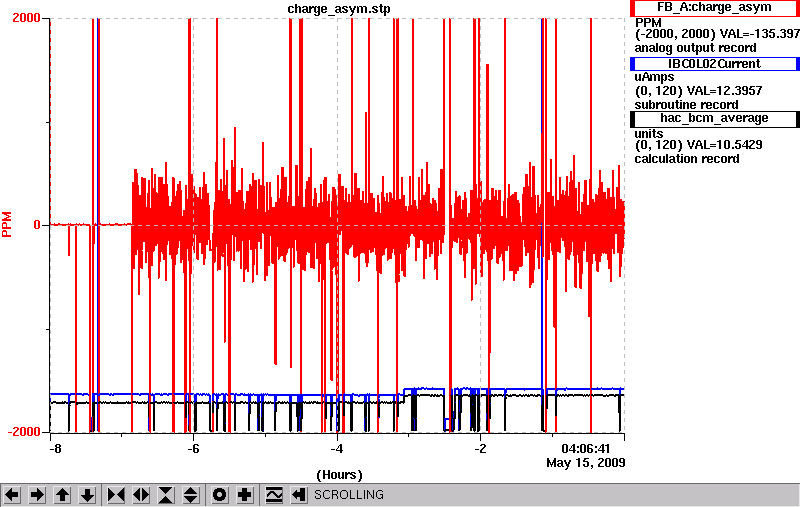800x507 pixels.
Task: Click the uAmps units label
Action: point(654,78)
